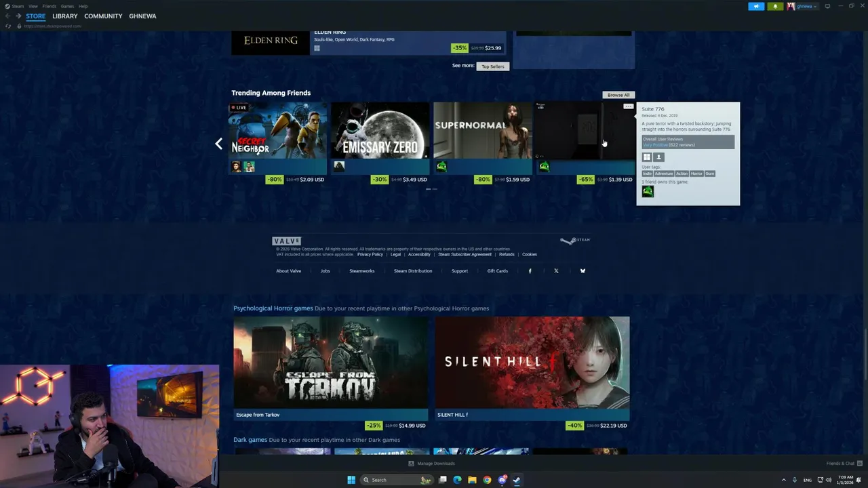Click first friend avatar under Secret Neighbor
This screenshot has height=488, width=868.
click(x=236, y=166)
